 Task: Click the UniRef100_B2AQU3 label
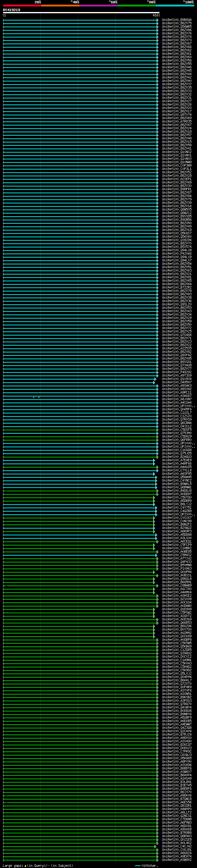[177, 457]
